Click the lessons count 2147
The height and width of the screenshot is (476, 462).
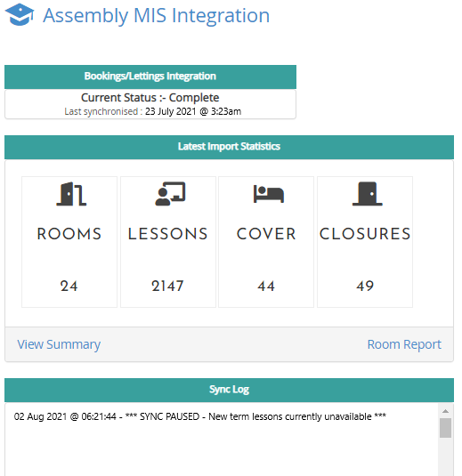tap(167, 286)
